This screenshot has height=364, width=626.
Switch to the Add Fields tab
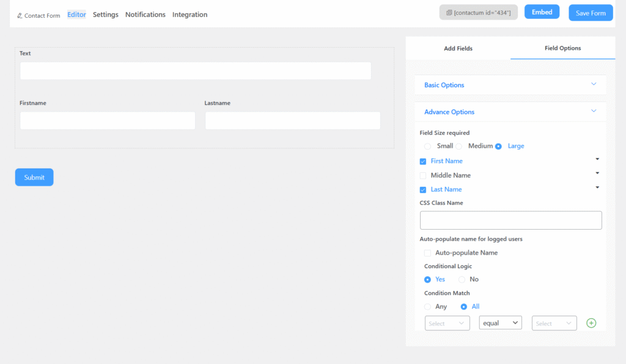[458, 48]
